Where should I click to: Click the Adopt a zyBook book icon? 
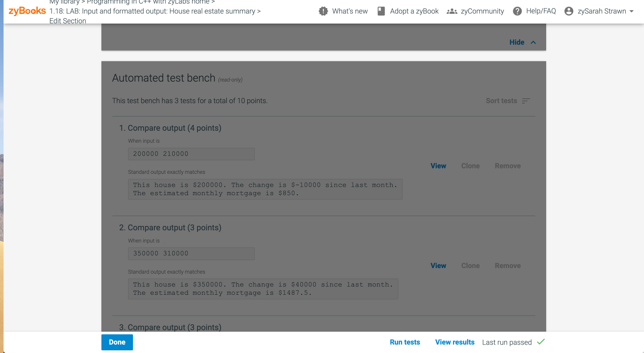[x=381, y=11]
